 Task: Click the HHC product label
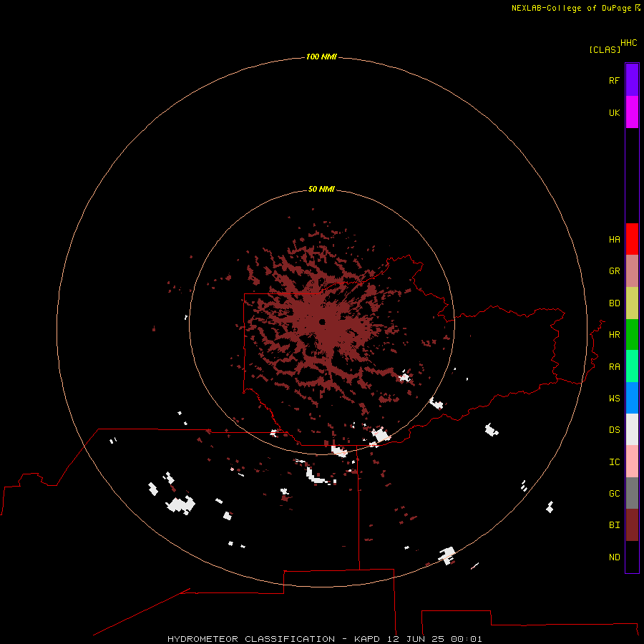(628, 43)
